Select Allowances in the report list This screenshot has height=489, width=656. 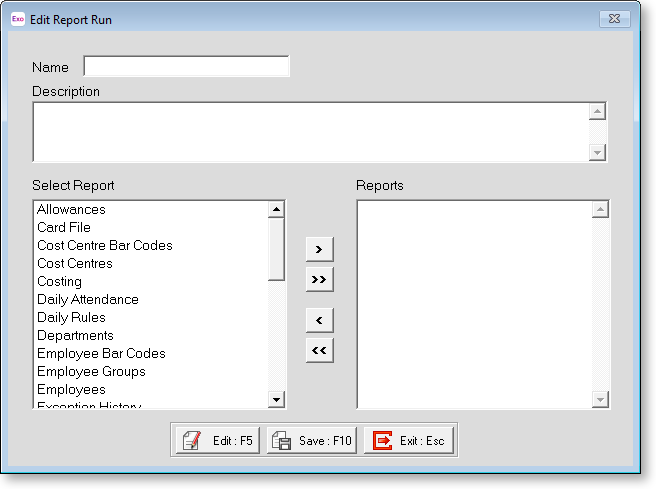coord(71,210)
